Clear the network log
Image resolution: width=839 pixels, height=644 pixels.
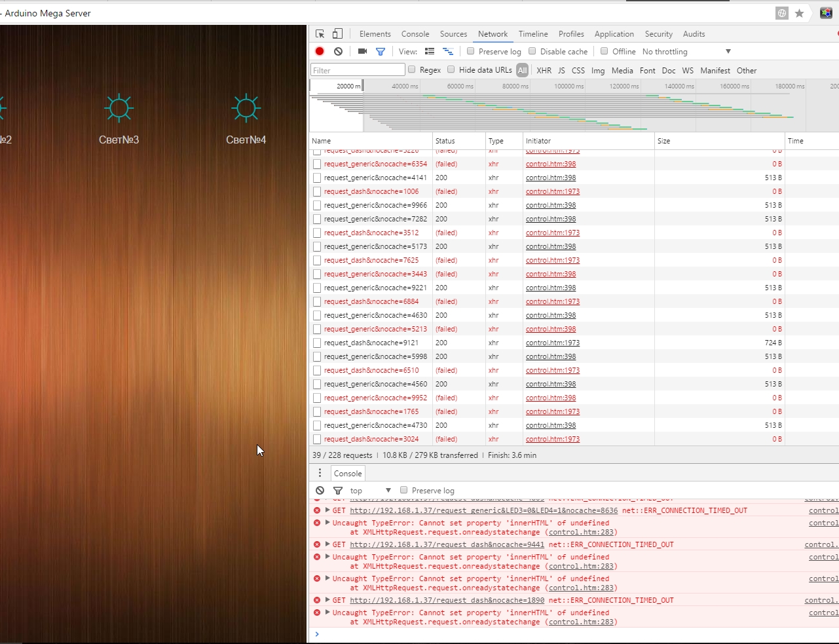point(338,51)
